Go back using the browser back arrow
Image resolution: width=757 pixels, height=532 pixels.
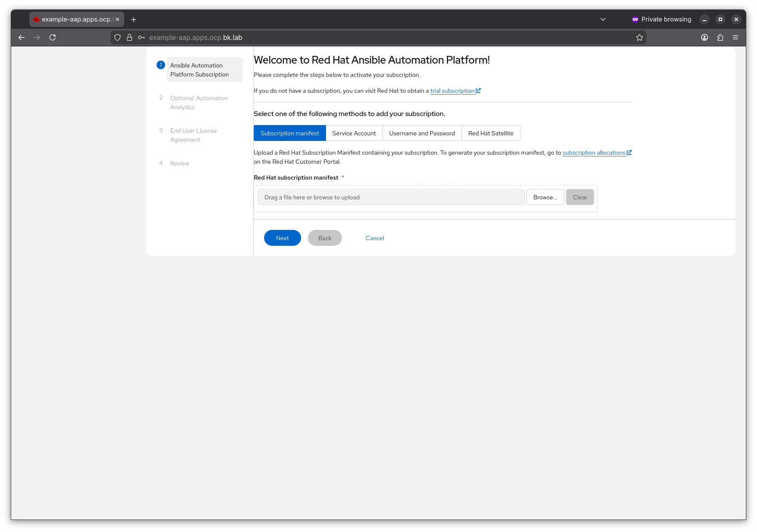click(22, 37)
